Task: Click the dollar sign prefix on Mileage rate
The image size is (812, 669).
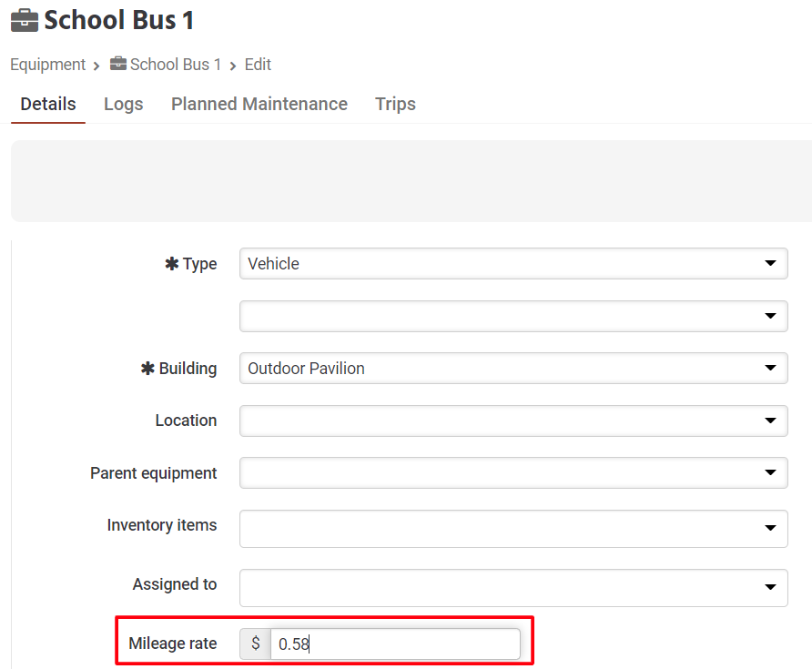Action: (256, 644)
